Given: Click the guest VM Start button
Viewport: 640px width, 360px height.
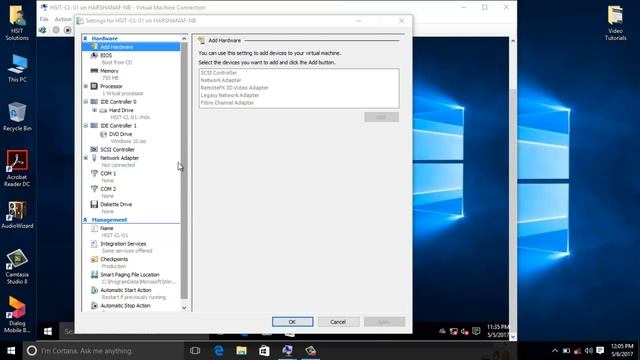Looking at the screenshot, I should [48, 331].
